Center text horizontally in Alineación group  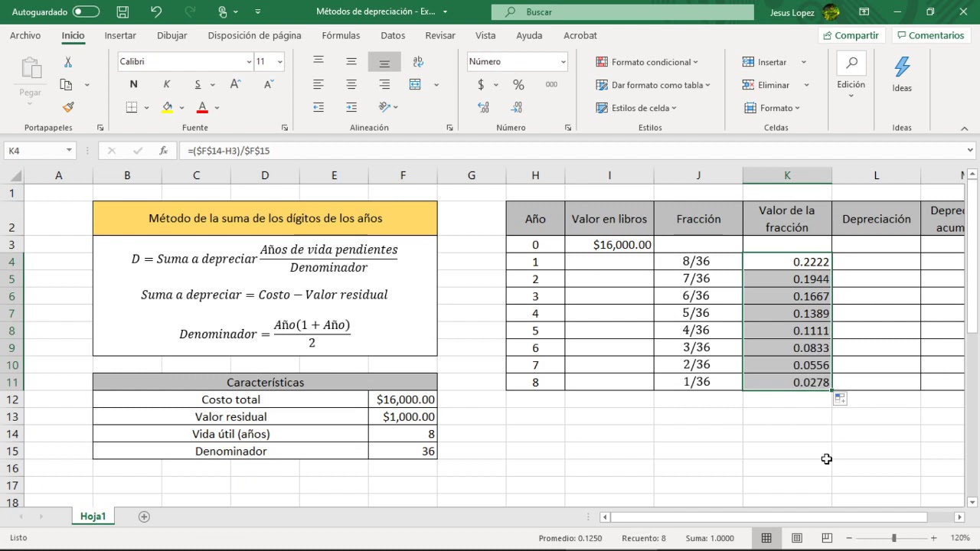351,85
